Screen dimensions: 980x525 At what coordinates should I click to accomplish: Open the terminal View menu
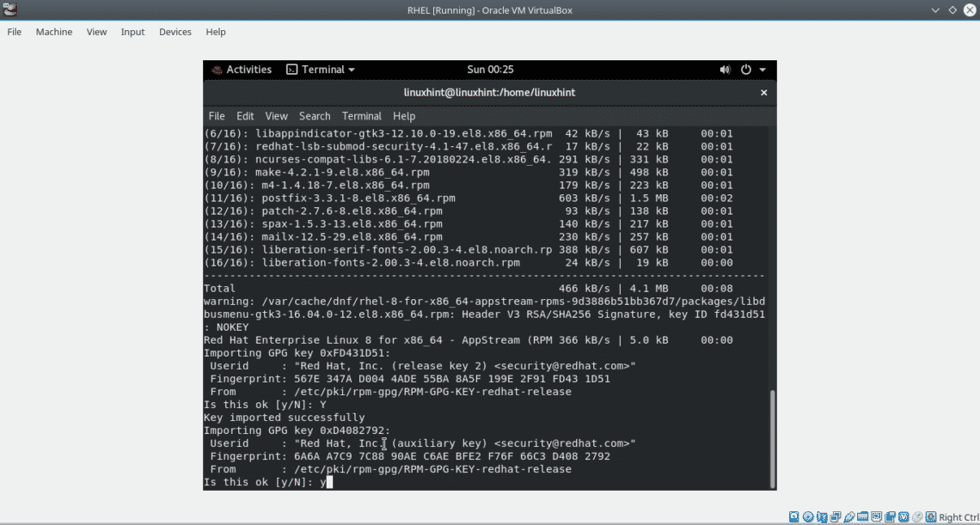tap(276, 116)
